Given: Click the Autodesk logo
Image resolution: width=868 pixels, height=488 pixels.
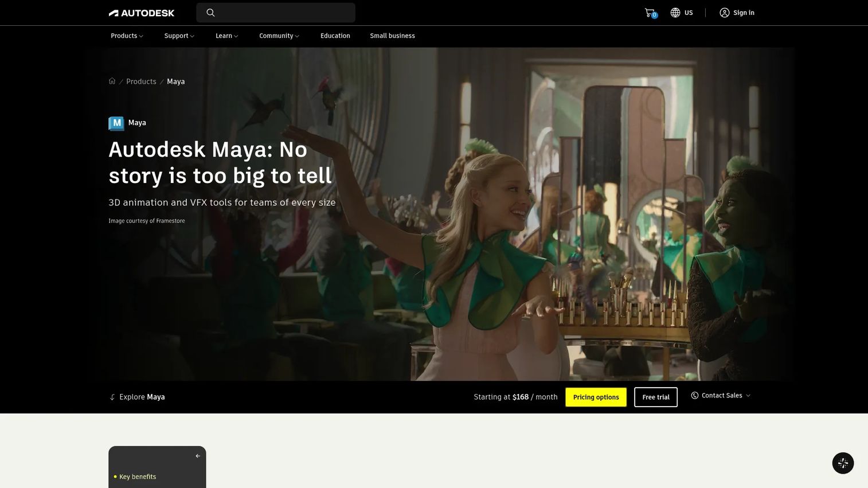Looking at the screenshot, I should (x=142, y=13).
